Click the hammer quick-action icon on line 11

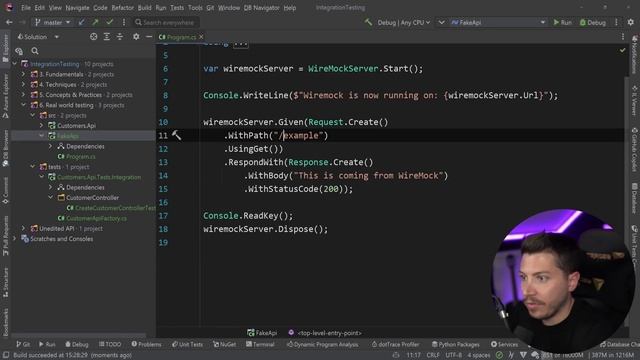(176, 135)
